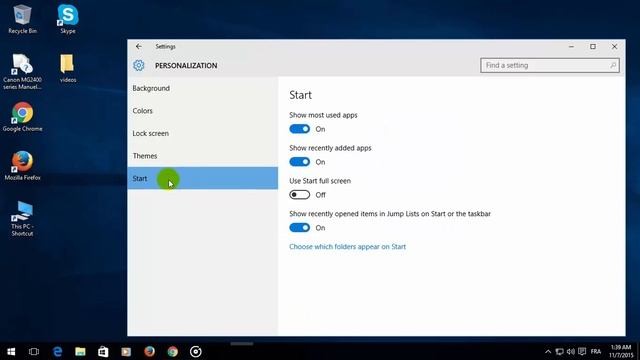Viewport: 640px width, 360px height.
Task: Open Choose which folders appear on Start
Action: pyautogui.click(x=347, y=247)
